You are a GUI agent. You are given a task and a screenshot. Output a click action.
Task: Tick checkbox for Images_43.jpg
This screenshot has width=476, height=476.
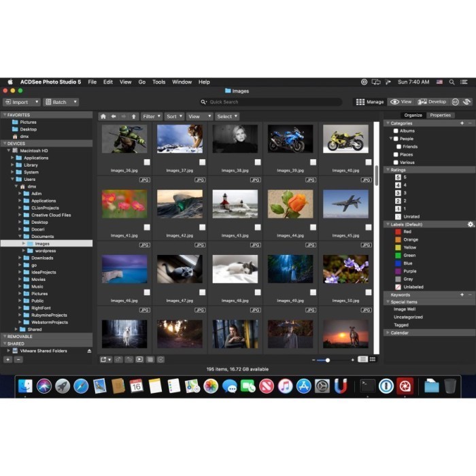pyautogui.click(x=258, y=227)
